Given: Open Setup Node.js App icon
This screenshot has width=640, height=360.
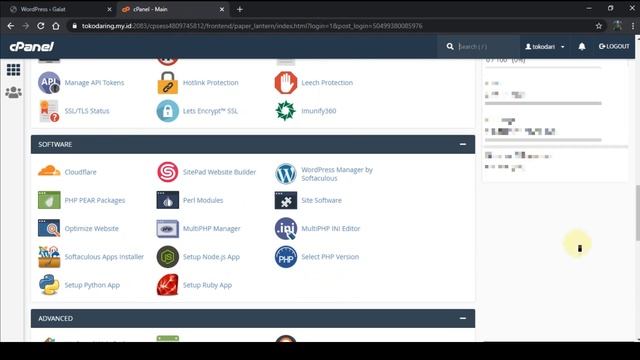Looking at the screenshot, I should click(x=167, y=257).
